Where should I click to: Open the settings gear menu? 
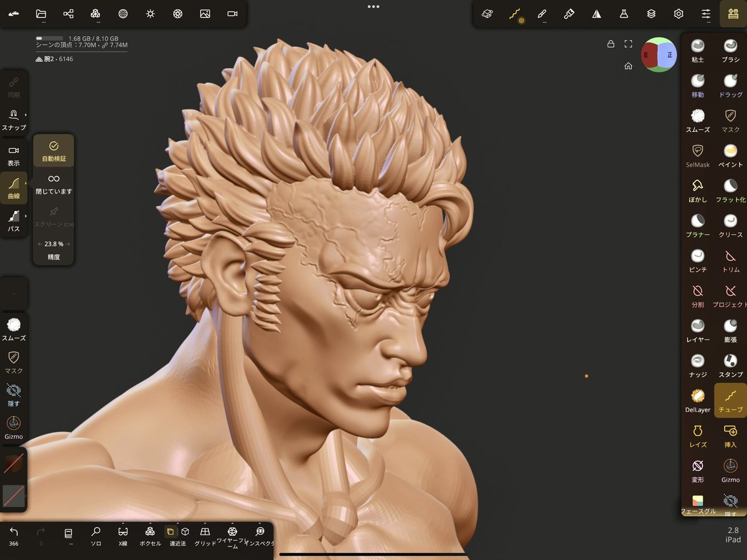click(x=679, y=14)
